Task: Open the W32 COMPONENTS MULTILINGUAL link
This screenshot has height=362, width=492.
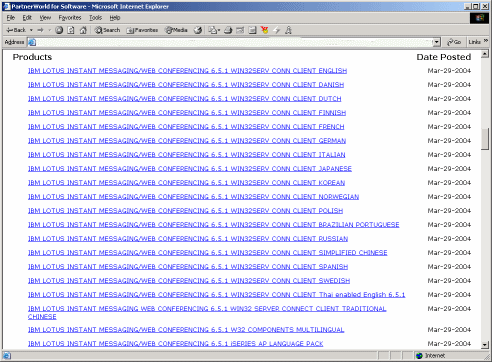Action: click(186, 330)
